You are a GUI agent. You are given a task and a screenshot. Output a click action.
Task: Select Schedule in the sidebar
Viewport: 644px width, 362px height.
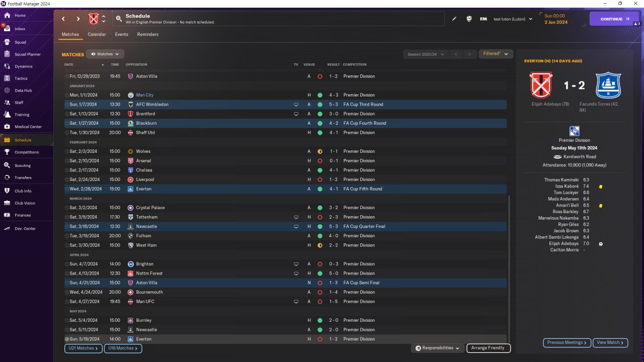pos(27,140)
